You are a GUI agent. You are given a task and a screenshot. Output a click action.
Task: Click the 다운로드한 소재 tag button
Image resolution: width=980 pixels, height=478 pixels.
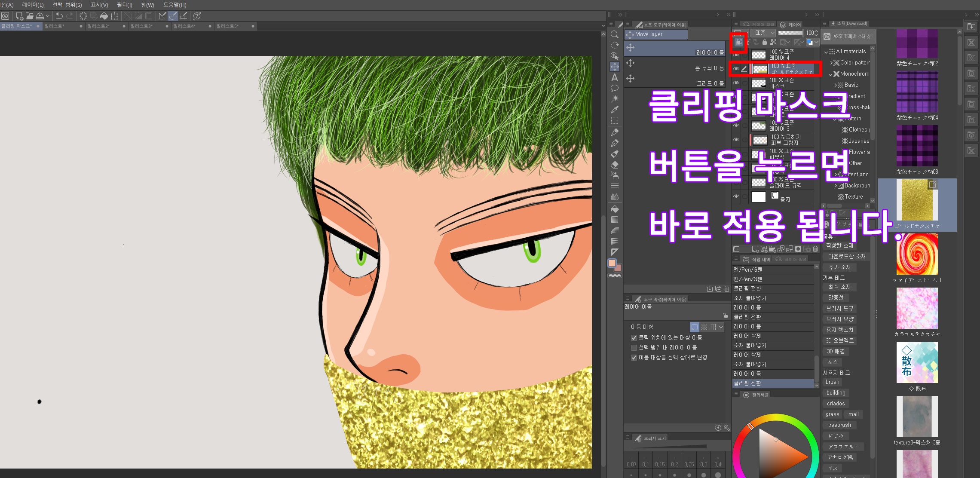point(846,256)
